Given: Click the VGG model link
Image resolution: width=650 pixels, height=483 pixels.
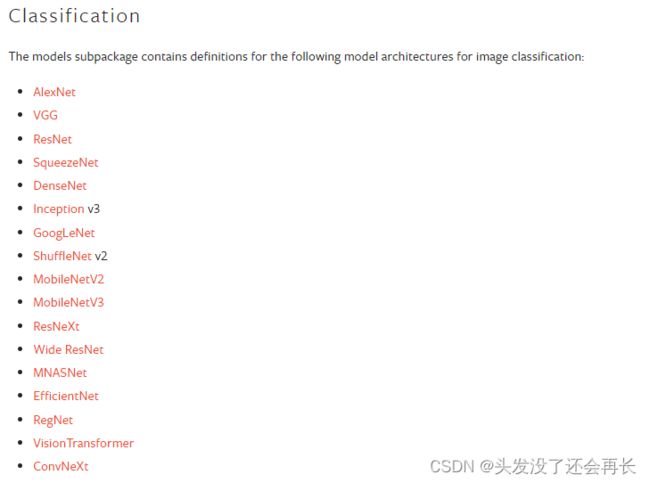Looking at the screenshot, I should tap(45, 115).
